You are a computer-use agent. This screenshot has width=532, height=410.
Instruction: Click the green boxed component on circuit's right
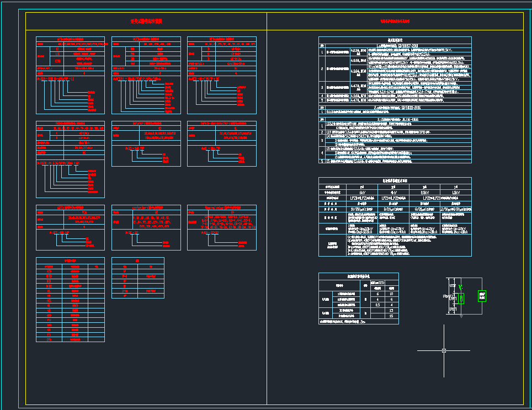482,296
